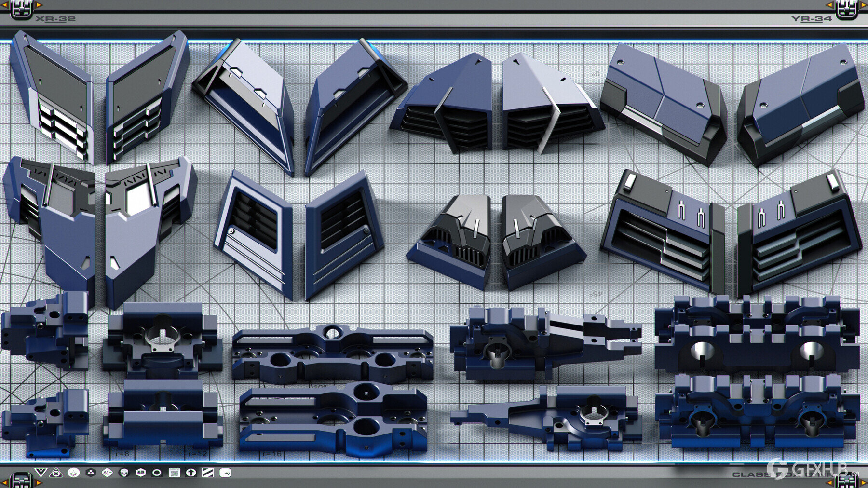
Task: Select the A1- label badge icon
Action: point(107,472)
